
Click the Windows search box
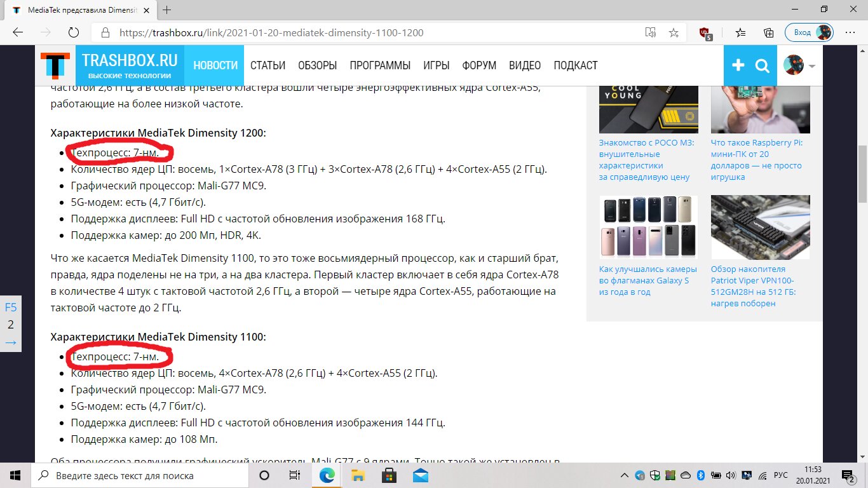tap(139, 475)
